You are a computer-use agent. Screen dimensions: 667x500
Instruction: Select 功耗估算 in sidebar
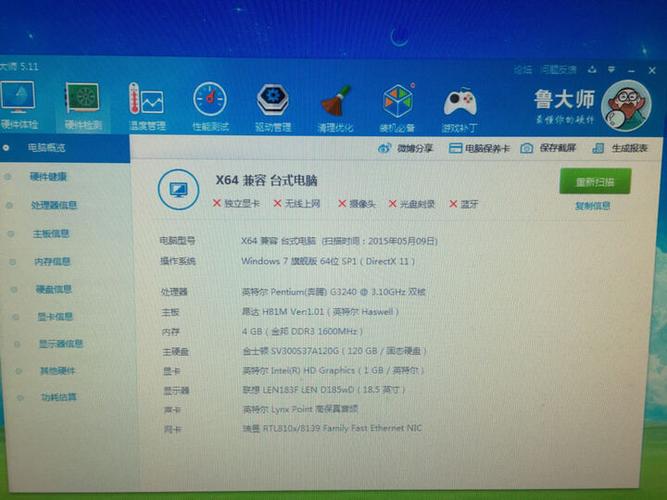(x=59, y=397)
